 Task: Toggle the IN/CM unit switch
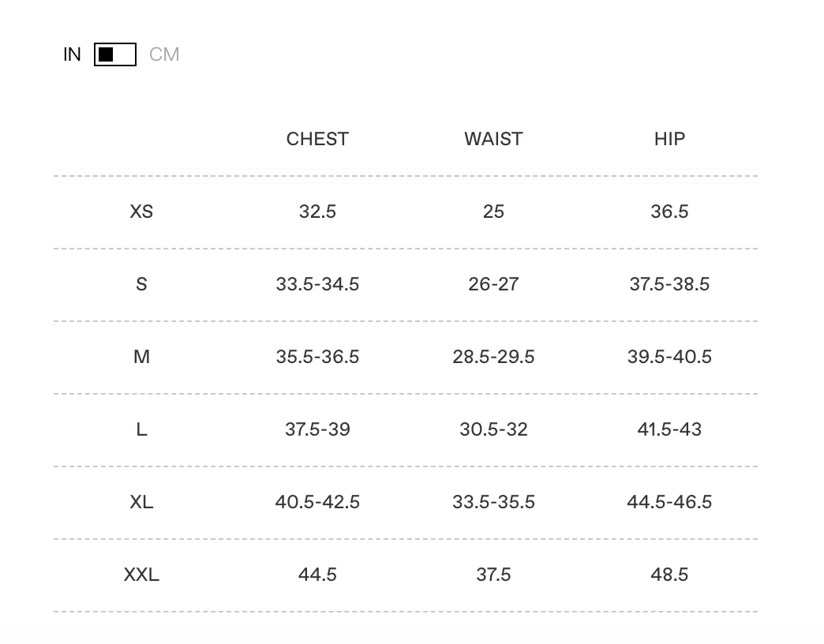pos(115,54)
